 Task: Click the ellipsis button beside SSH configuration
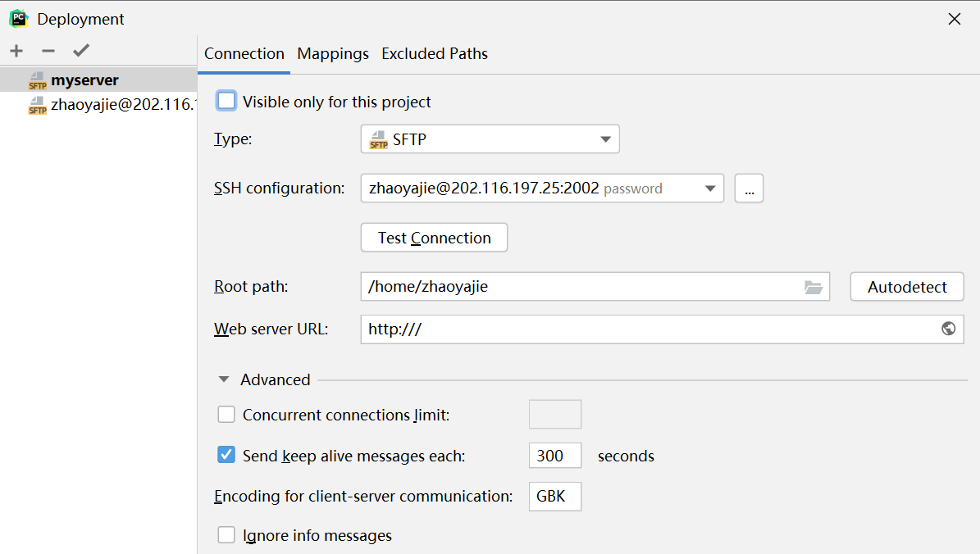(x=749, y=188)
